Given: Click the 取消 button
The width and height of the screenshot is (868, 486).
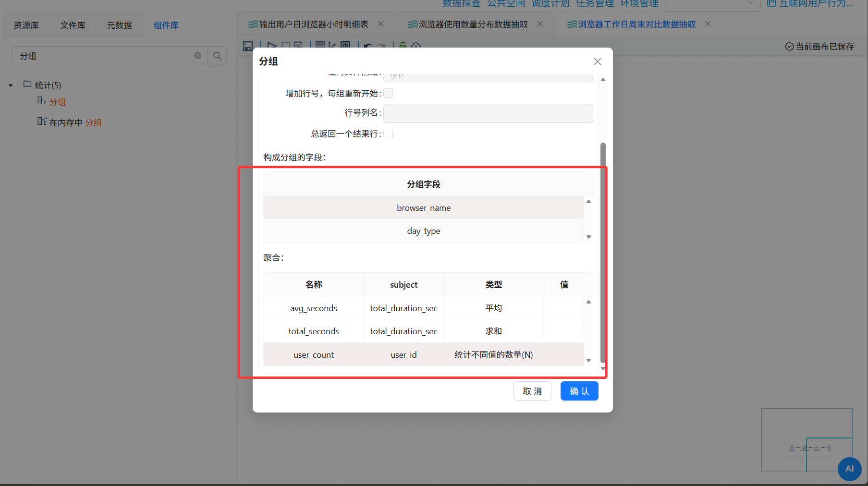Looking at the screenshot, I should (x=532, y=391).
